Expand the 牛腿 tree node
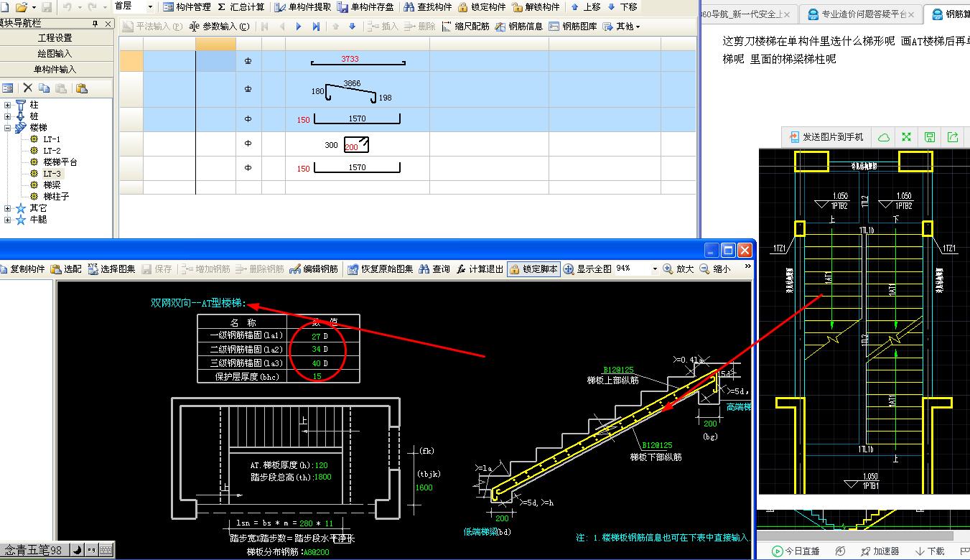Screen dimensions: 970x560 (x=8, y=220)
